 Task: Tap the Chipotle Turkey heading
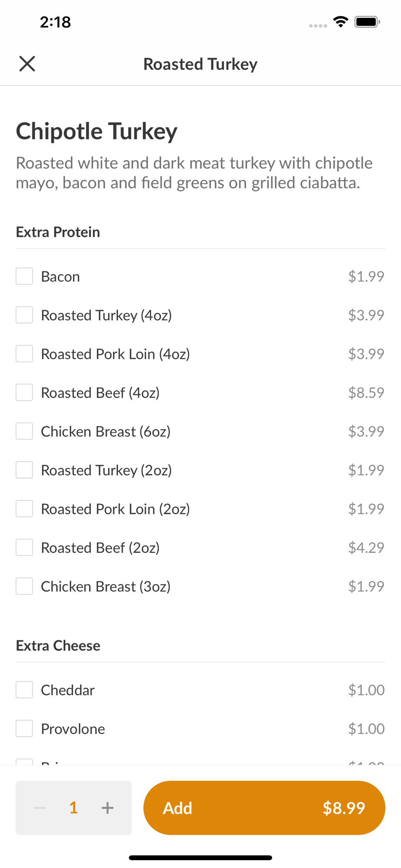tap(97, 131)
